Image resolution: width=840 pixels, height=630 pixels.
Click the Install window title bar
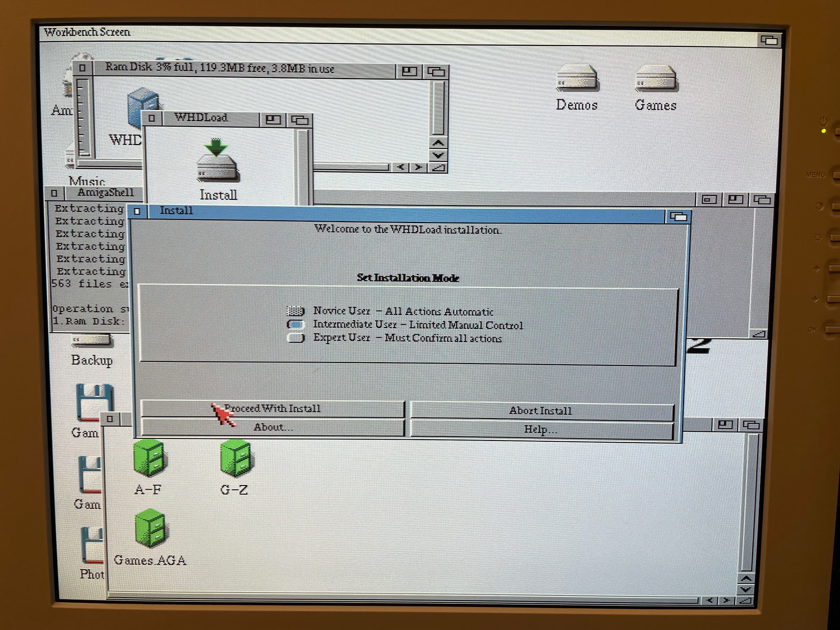(x=406, y=213)
